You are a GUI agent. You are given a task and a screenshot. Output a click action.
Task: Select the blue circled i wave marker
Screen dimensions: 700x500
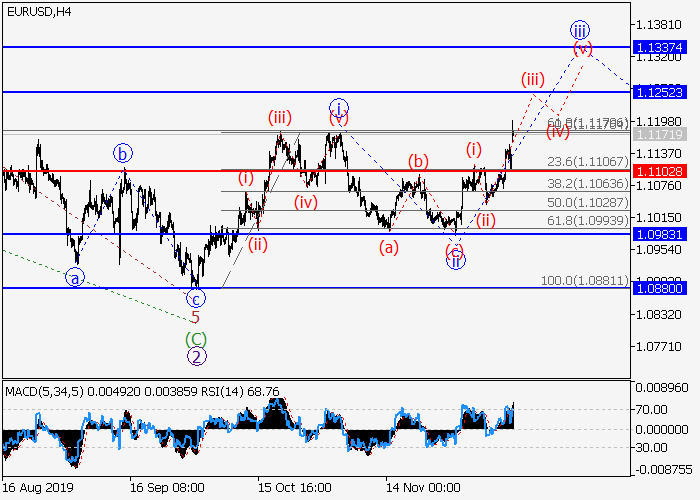tap(339, 108)
